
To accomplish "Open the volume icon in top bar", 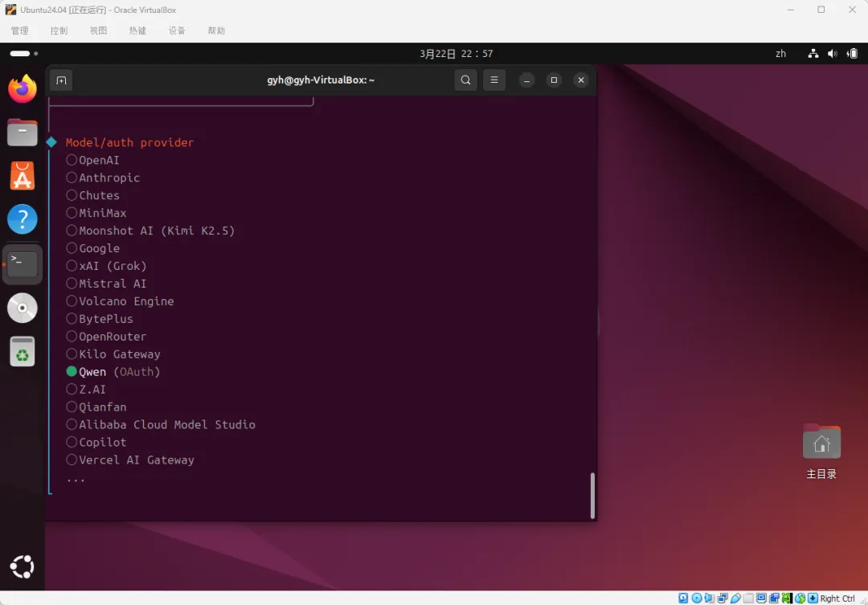I will pyautogui.click(x=833, y=54).
